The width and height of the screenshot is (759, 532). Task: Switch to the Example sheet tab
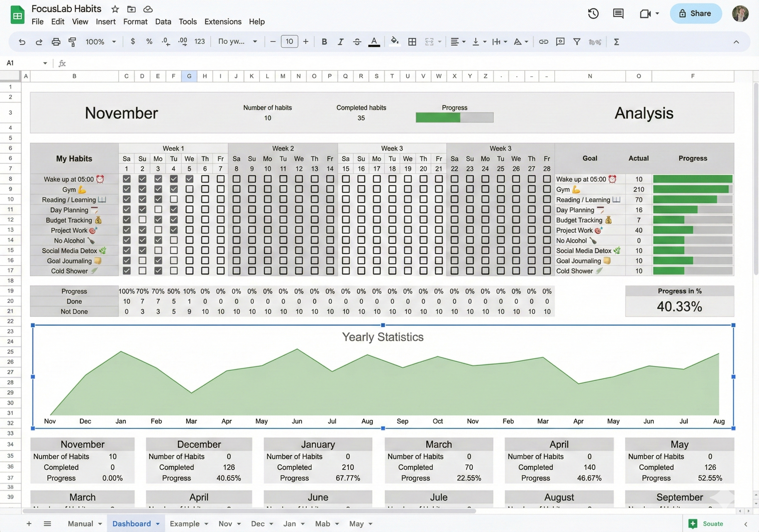pyautogui.click(x=185, y=523)
